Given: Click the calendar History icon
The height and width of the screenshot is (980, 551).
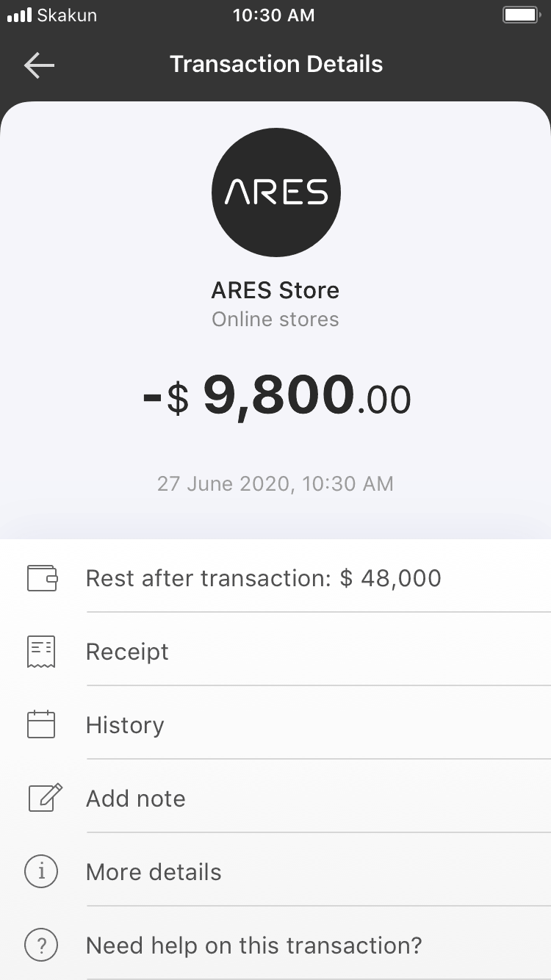Looking at the screenshot, I should [x=41, y=724].
